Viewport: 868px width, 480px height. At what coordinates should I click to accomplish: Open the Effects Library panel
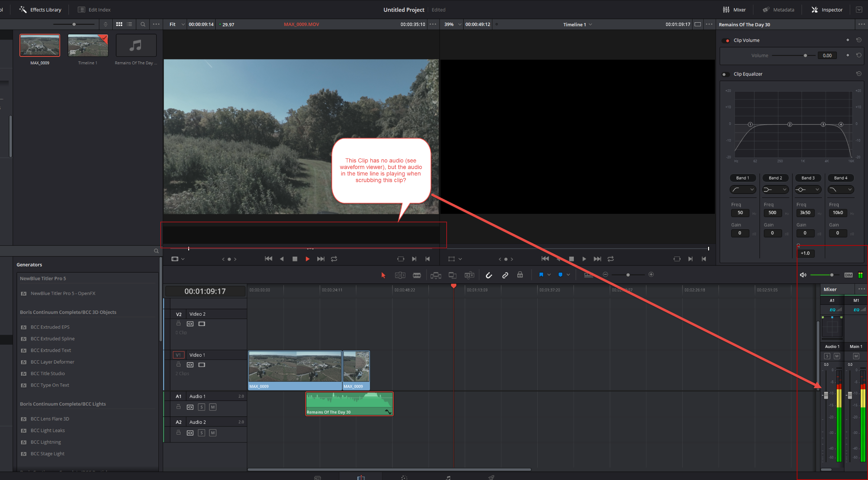[x=41, y=10]
